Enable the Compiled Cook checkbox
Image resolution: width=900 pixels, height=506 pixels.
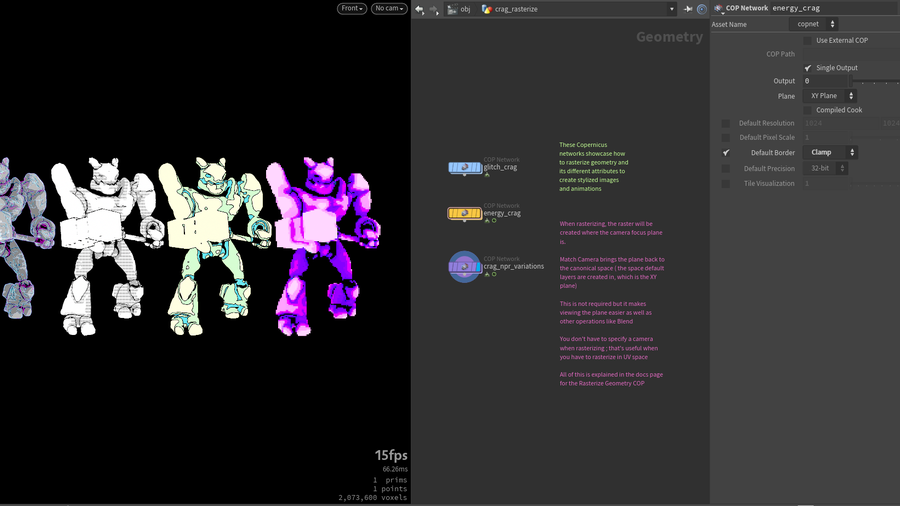pos(808,110)
